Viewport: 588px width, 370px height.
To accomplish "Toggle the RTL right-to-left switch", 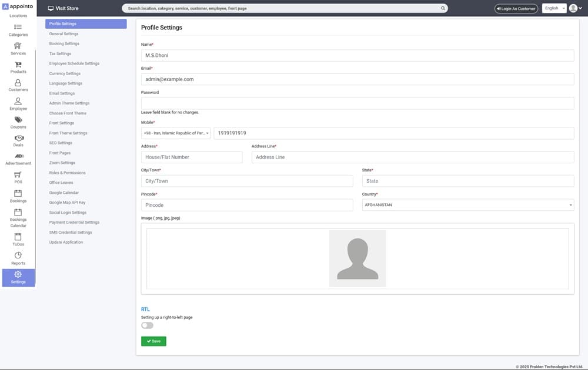I will click(x=147, y=325).
